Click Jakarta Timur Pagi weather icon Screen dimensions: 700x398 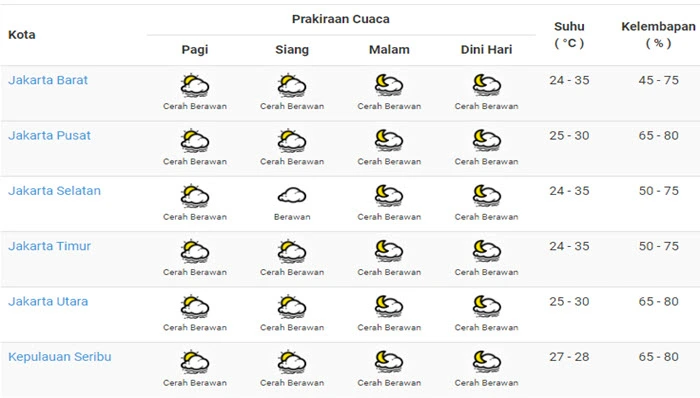pos(195,251)
